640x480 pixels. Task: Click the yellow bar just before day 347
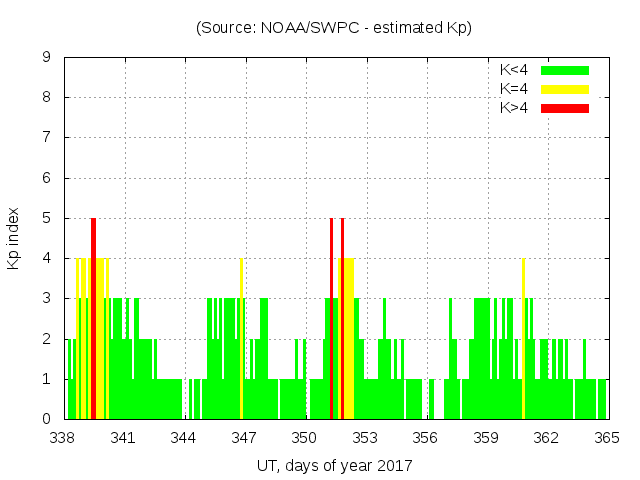click(241, 340)
